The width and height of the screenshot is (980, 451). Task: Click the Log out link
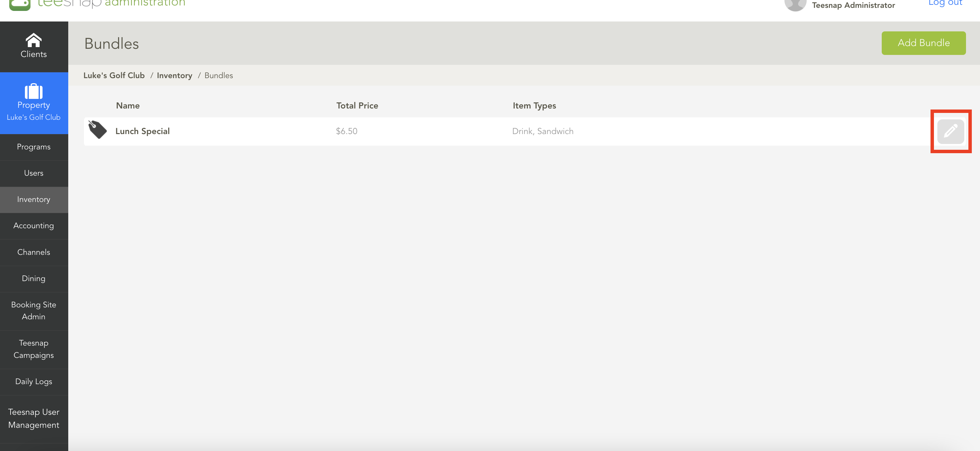943,4
